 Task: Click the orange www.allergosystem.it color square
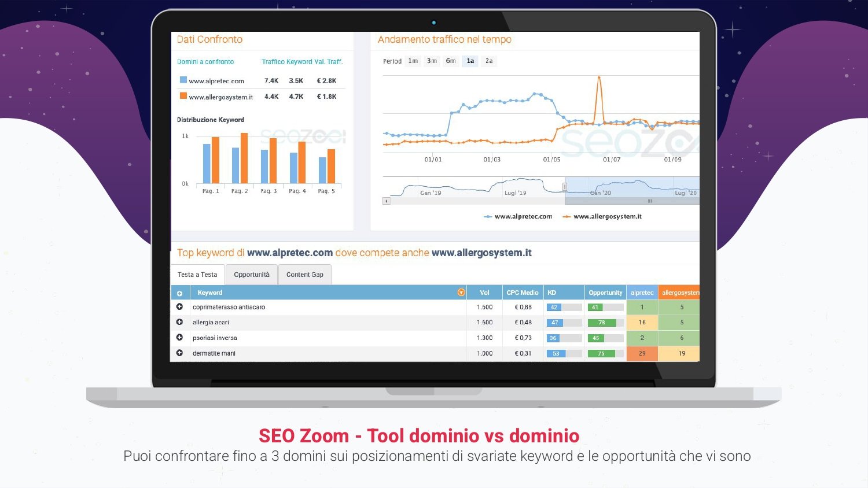coord(183,96)
